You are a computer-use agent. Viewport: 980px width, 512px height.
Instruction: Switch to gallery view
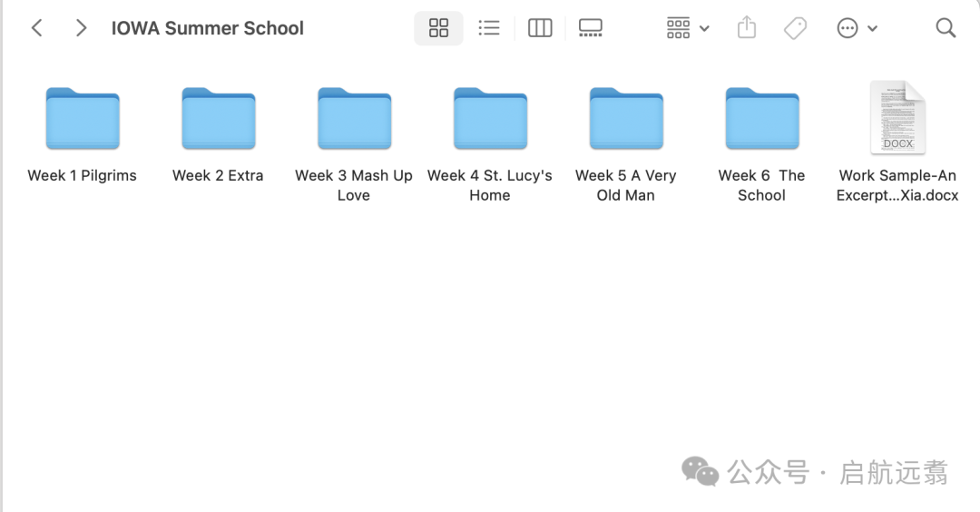click(x=590, y=28)
